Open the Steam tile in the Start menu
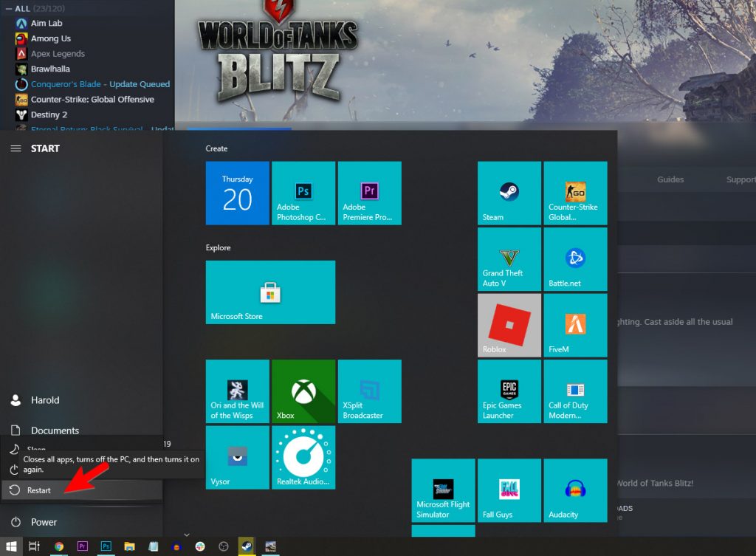The image size is (756, 556). [x=509, y=193]
